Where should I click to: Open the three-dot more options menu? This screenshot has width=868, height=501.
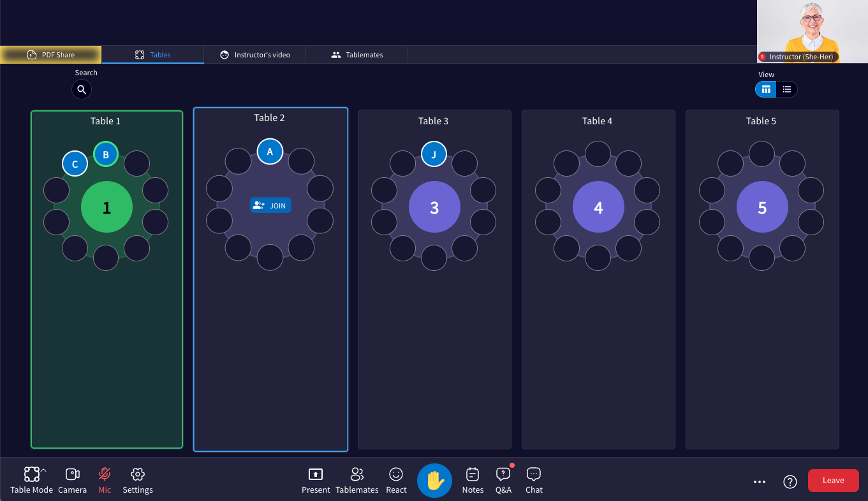click(x=759, y=482)
